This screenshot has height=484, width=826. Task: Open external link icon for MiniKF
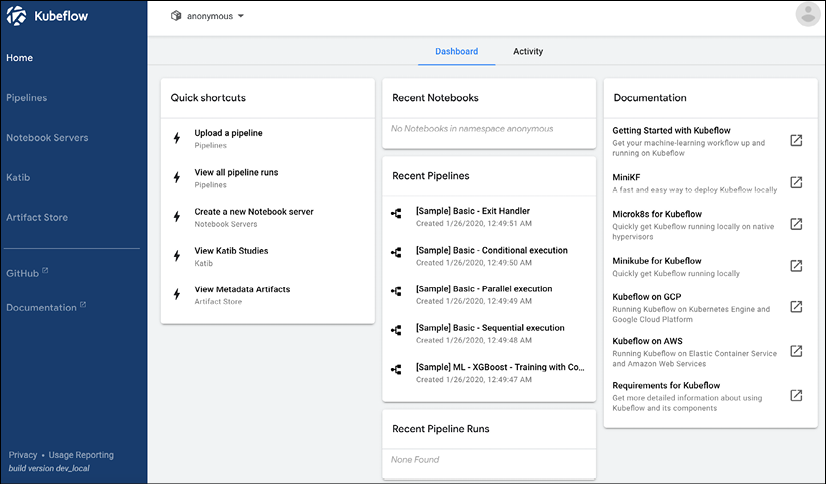796,182
